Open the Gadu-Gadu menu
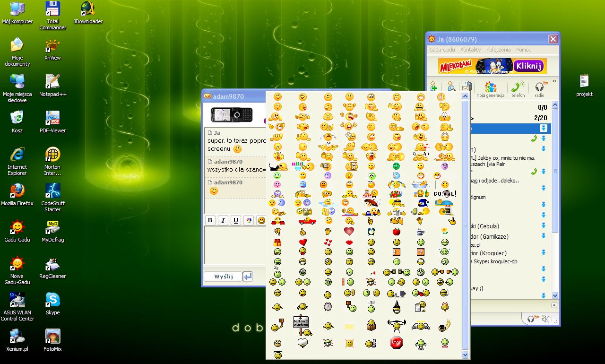This screenshot has width=605, height=364. click(x=442, y=50)
